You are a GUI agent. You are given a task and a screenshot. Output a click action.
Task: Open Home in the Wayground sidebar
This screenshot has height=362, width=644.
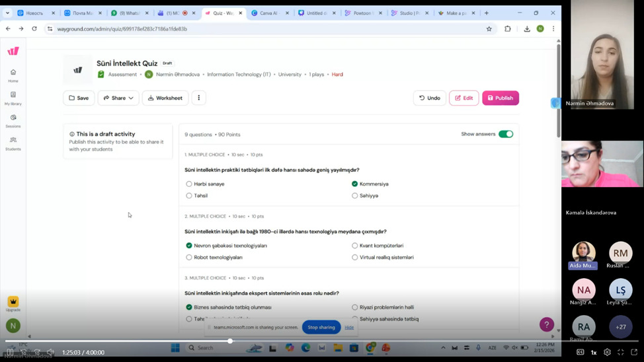tap(13, 75)
